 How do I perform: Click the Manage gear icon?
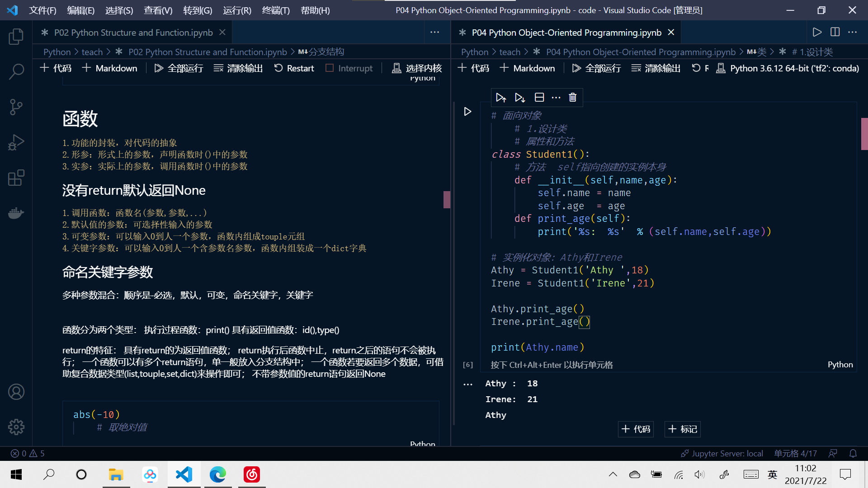click(16, 427)
